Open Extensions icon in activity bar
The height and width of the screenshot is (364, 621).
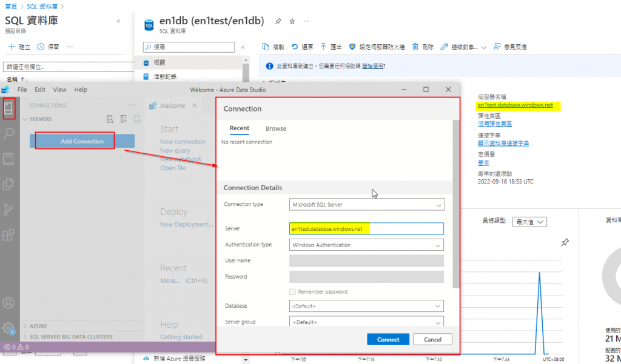point(8,234)
